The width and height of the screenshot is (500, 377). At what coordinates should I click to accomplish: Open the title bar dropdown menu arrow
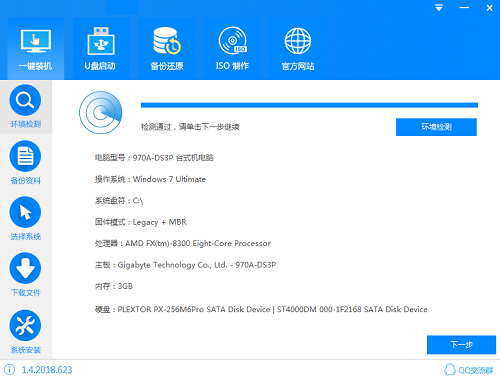coord(439,8)
